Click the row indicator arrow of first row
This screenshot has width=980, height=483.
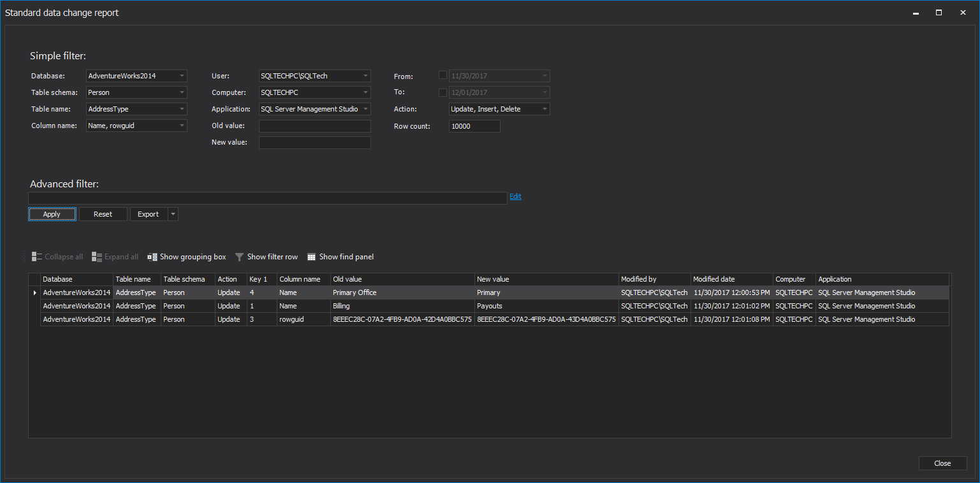[x=34, y=293]
